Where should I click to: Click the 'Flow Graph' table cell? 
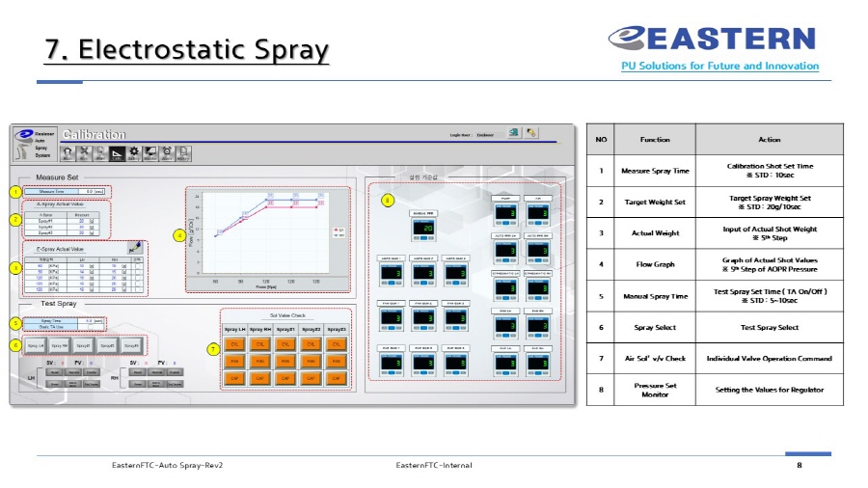coord(655,264)
